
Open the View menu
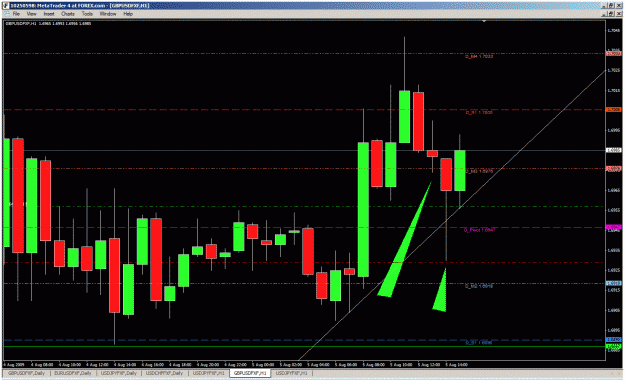(31, 14)
